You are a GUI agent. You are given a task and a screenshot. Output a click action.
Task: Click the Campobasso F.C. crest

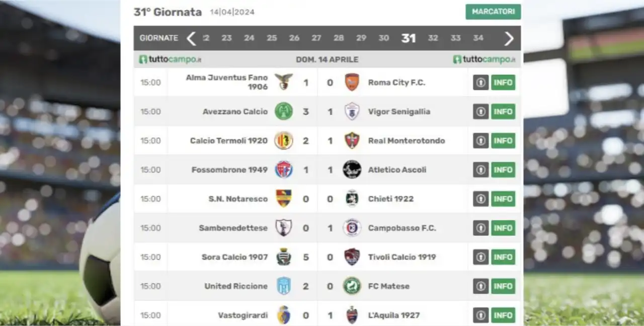(x=352, y=228)
